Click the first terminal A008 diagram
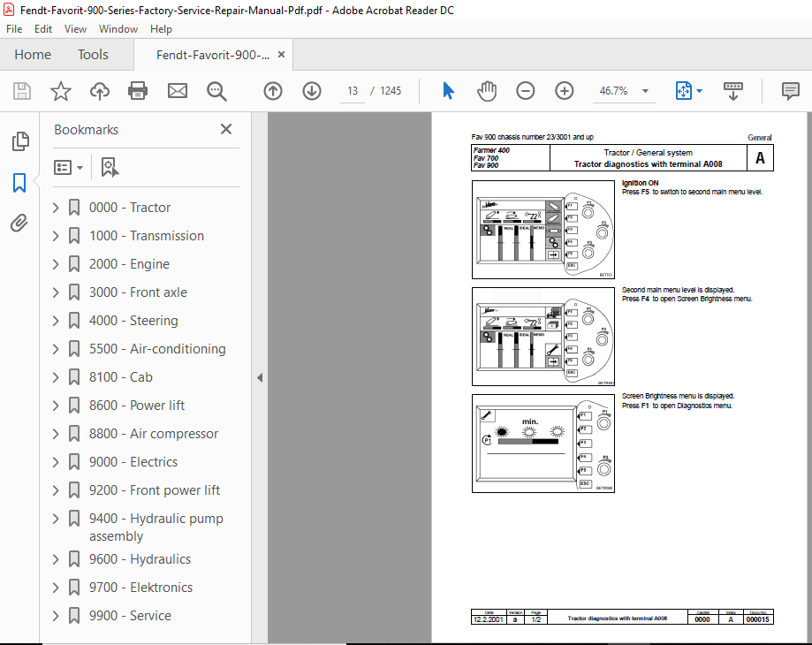812x645 pixels. [543, 230]
